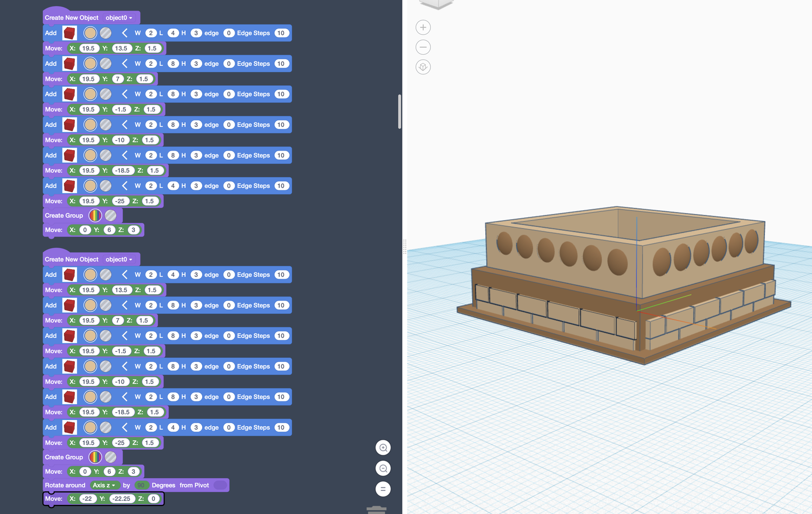The height and width of the screenshot is (514, 812).
Task: Collapse the first Add block using its chevron arrow
Action: coord(125,33)
